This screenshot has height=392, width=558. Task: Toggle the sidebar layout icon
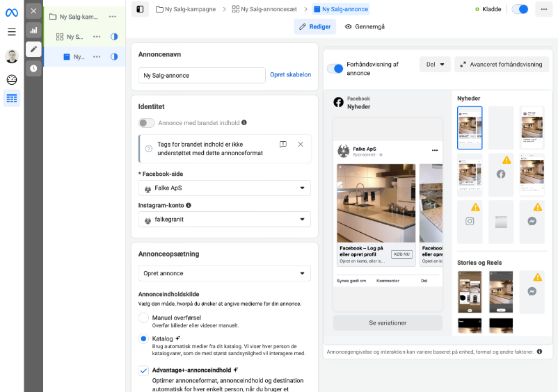(140, 9)
